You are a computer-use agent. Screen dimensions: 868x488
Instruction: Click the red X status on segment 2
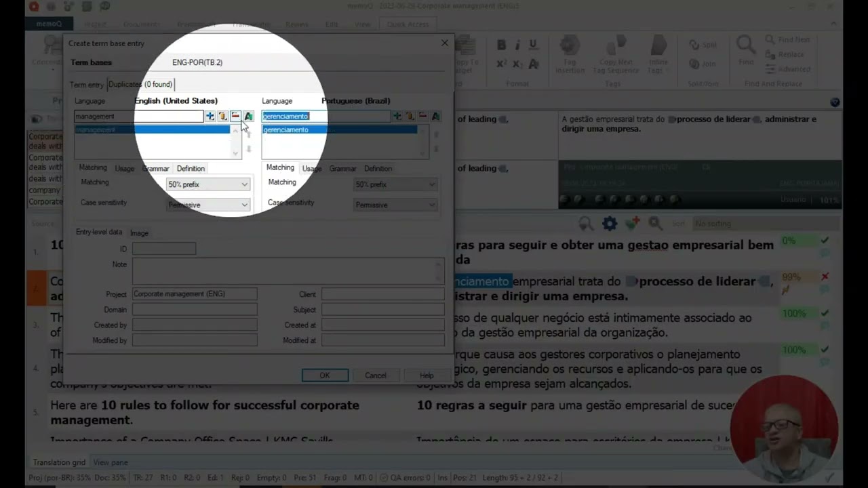(x=825, y=277)
